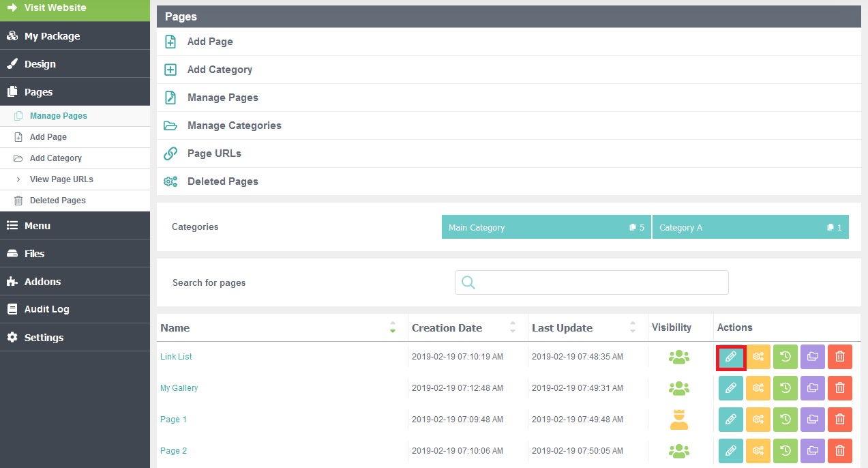868x468 pixels.
Task: Open Settings in sidebar
Action: pos(75,338)
